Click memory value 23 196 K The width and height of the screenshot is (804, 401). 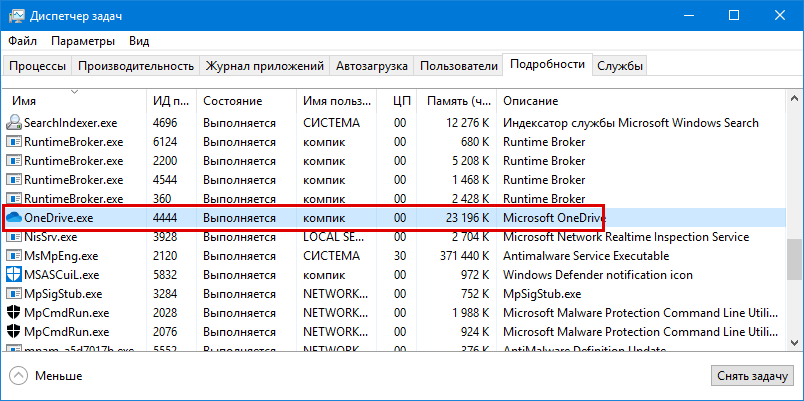pos(468,218)
